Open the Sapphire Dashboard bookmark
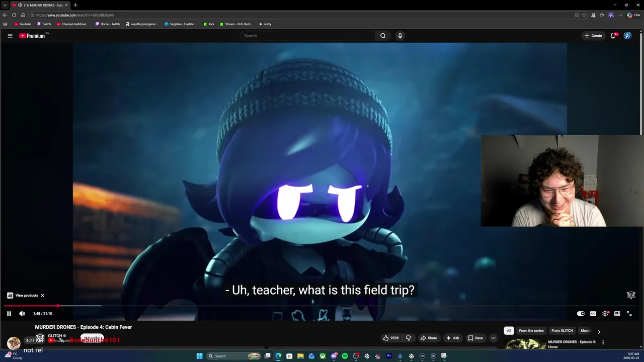This screenshot has height=362, width=644. (x=181, y=24)
